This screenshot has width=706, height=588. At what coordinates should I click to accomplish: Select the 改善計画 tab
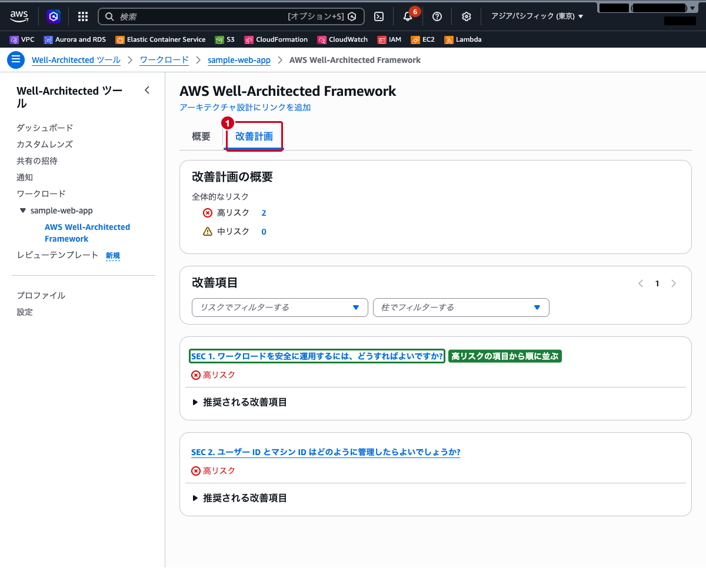(x=254, y=136)
